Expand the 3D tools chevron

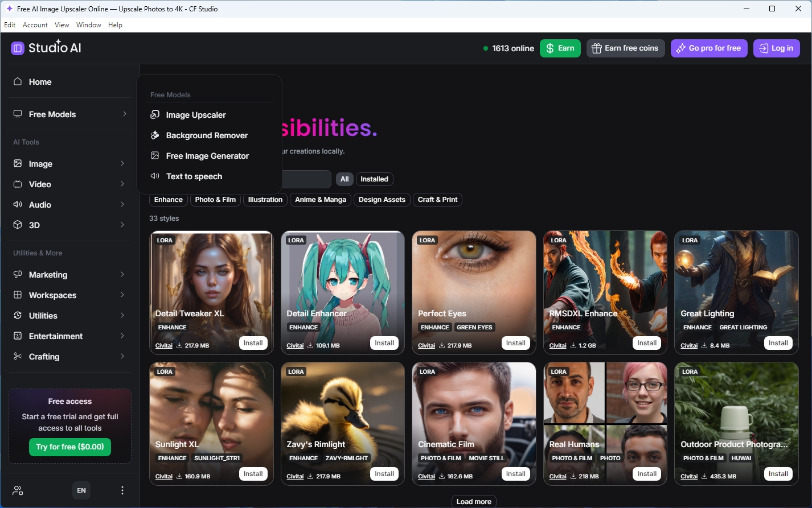122,225
